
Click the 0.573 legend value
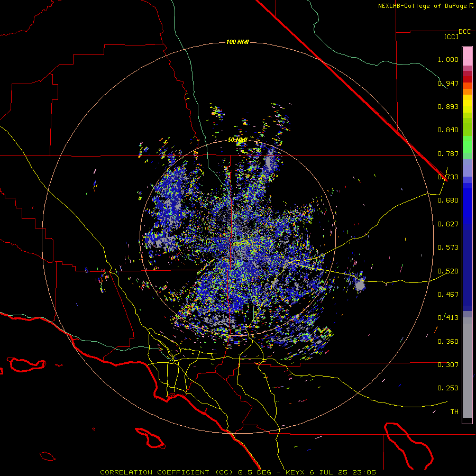(448, 248)
